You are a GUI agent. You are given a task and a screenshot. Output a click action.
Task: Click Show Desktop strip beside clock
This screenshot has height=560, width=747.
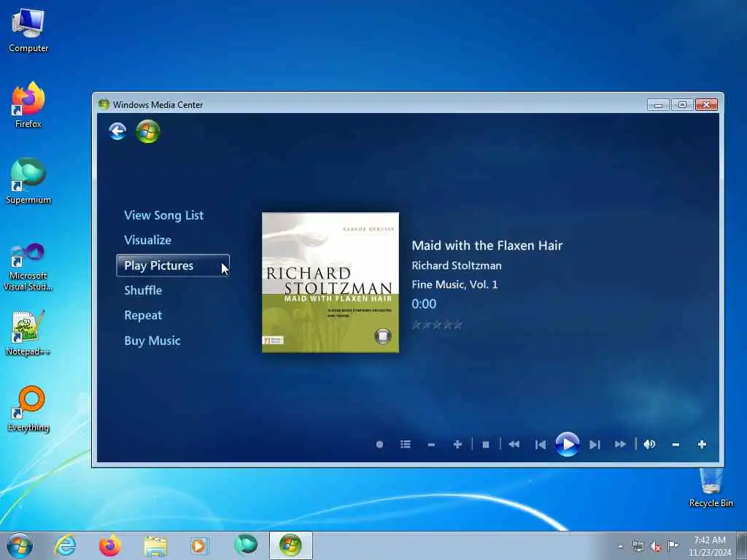742,545
